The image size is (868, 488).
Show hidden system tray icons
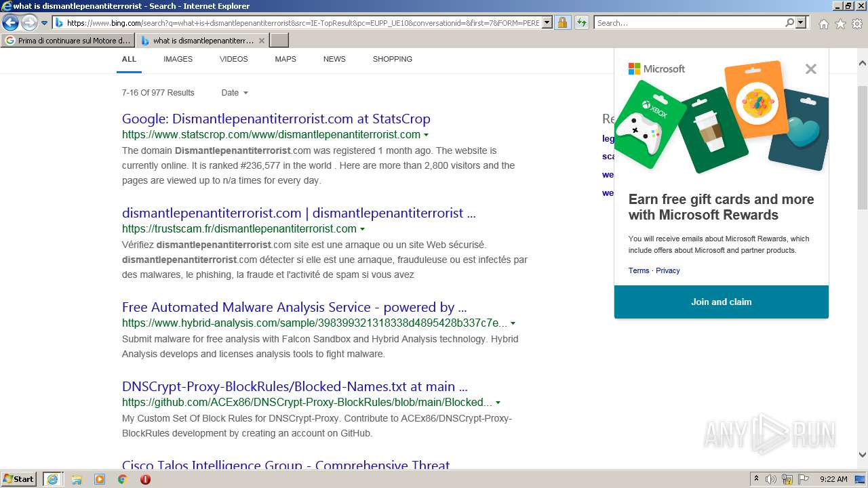tap(756, 479)
